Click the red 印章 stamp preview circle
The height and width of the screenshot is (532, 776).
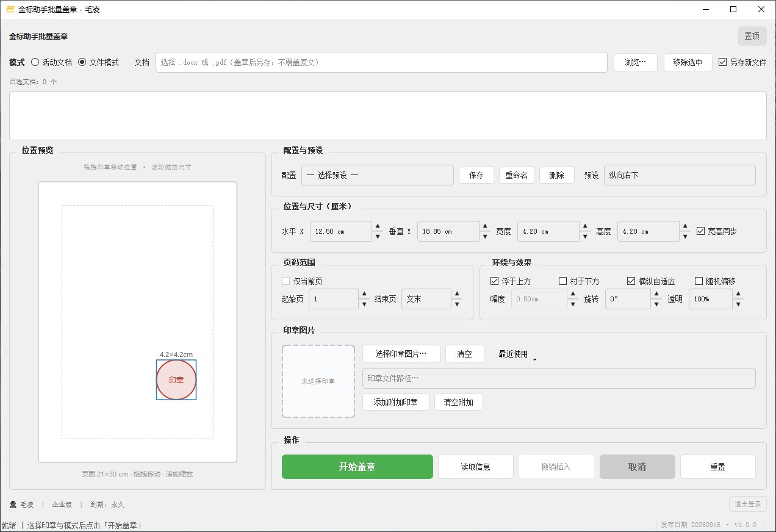click(x=176, y=379)
